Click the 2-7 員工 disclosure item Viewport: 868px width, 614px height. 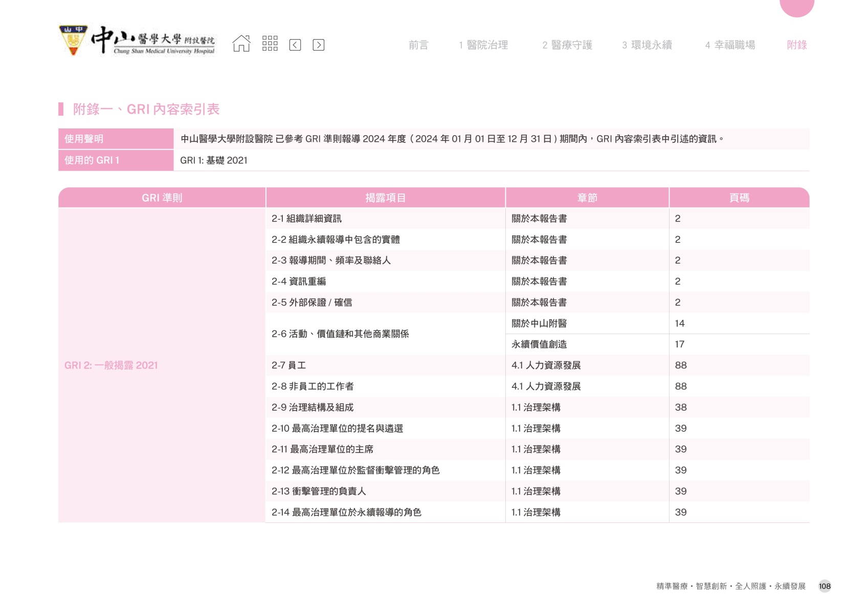288,365
